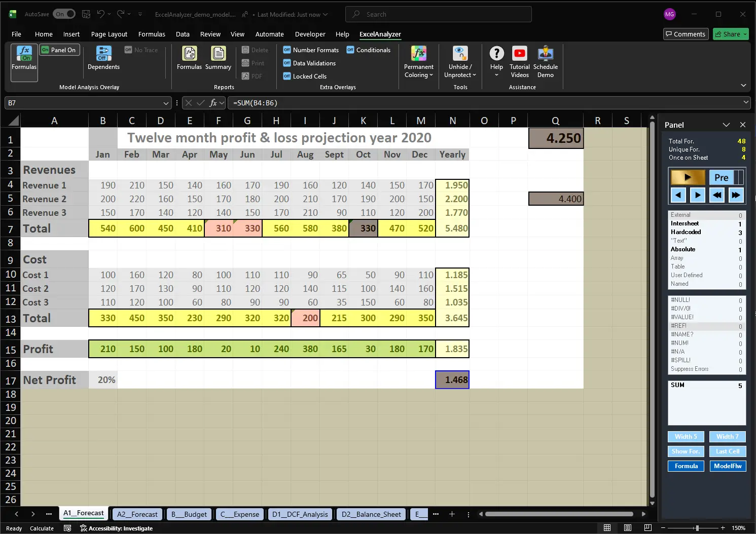The image size is (756, 534).
Task: Switch to the Developer ribbon tab
Action: tap(310, 34)
